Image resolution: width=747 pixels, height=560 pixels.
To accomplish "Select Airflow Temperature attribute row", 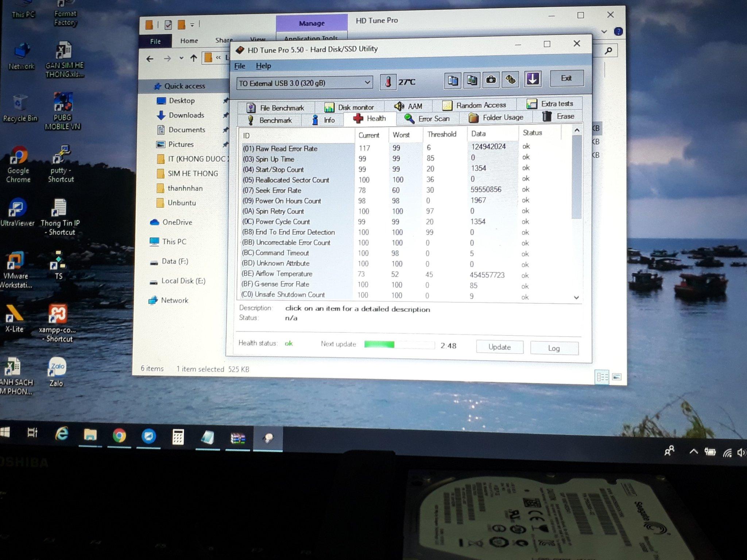I will pyautogui.click(x=405, y=274).
